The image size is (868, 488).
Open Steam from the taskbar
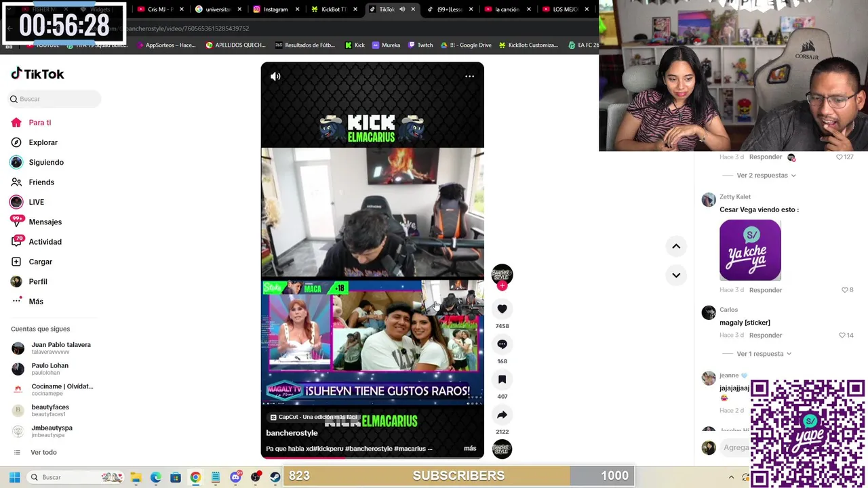[x=275, y=477]
